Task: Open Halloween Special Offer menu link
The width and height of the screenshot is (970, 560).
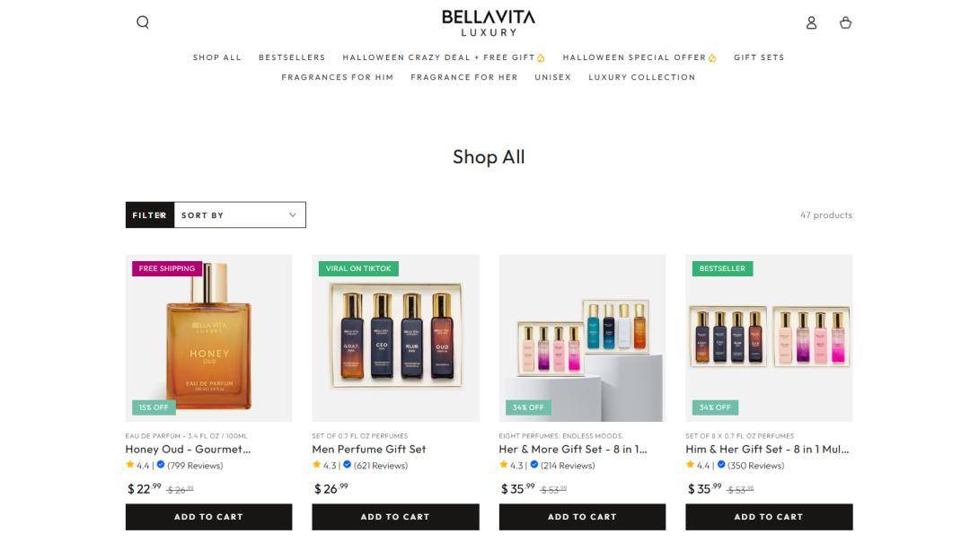Action: coord(639,57)
